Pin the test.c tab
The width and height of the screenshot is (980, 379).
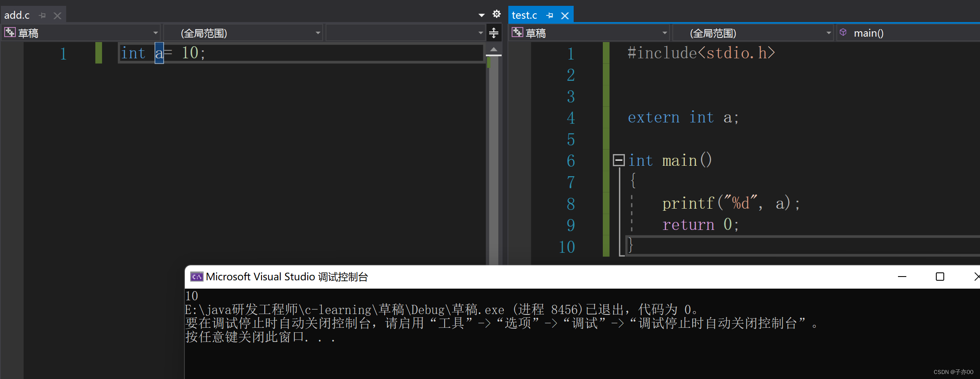[x=550, y=15]
